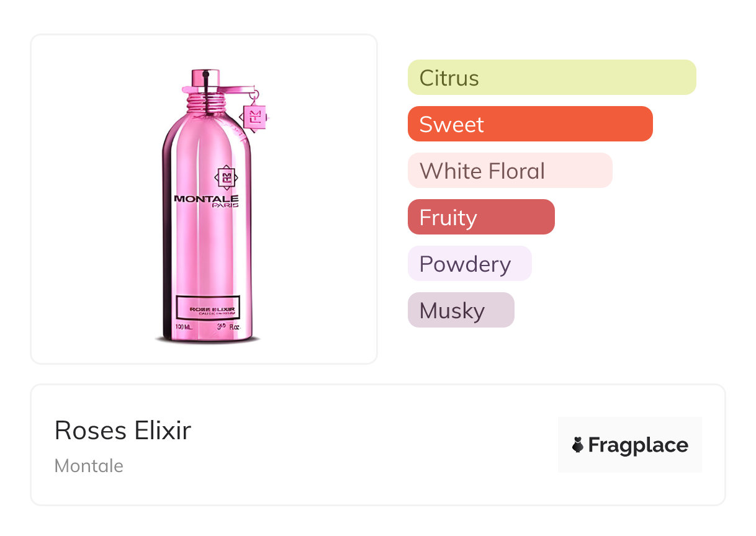Pick the Fruity accord bar
Screen dimensions: 756x536
(x=480, y=217)
